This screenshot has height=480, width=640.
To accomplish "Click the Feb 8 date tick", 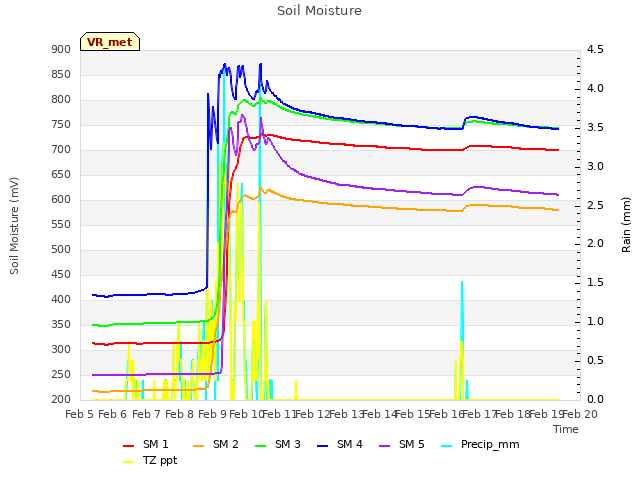I will [179, 415].
